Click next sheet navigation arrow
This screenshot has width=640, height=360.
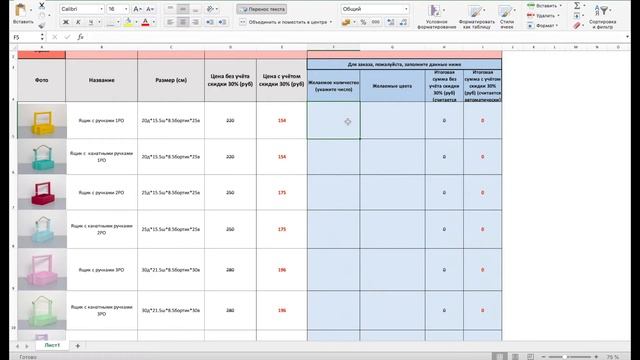click(x=27, y=346)
